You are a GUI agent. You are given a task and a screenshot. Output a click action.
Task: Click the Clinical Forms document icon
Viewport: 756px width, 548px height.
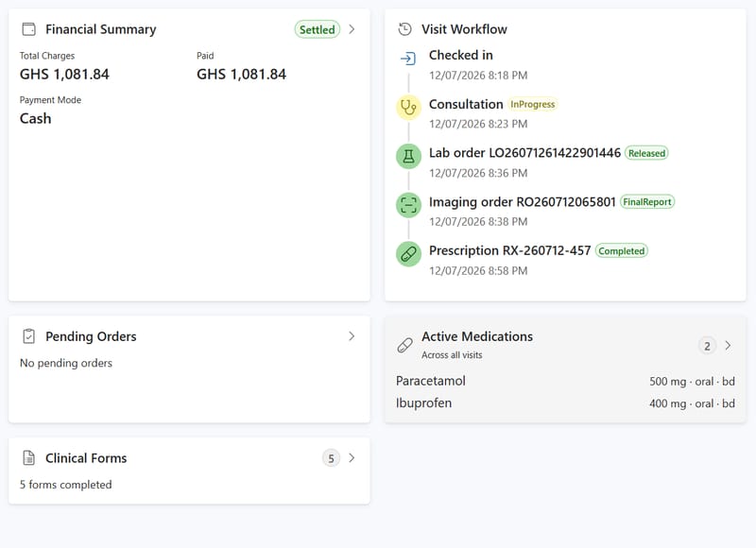pyautogui.click(x=29, y=458)
